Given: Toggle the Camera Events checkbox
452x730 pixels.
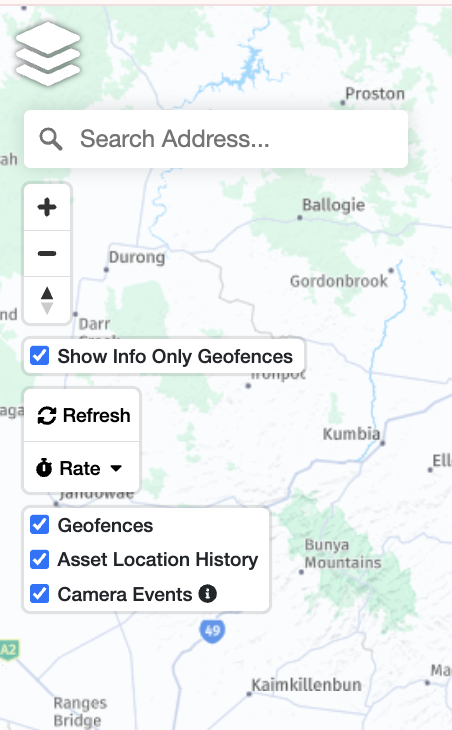Looking at the screenshot, I should (x=40, y=594).
